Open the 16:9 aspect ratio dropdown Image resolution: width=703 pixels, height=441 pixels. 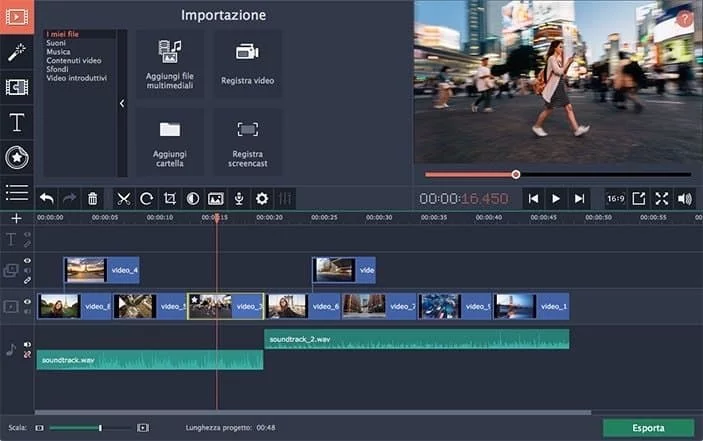(616, 199)
